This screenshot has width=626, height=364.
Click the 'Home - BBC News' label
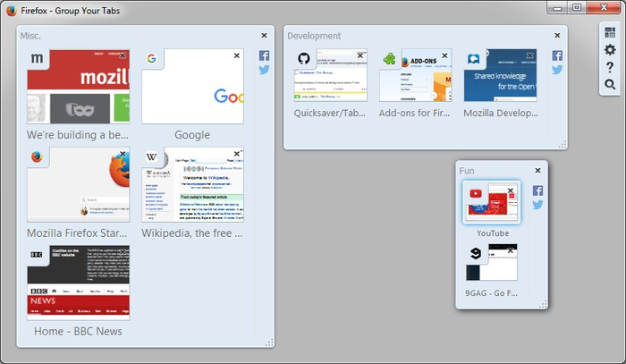click(79, 331)
